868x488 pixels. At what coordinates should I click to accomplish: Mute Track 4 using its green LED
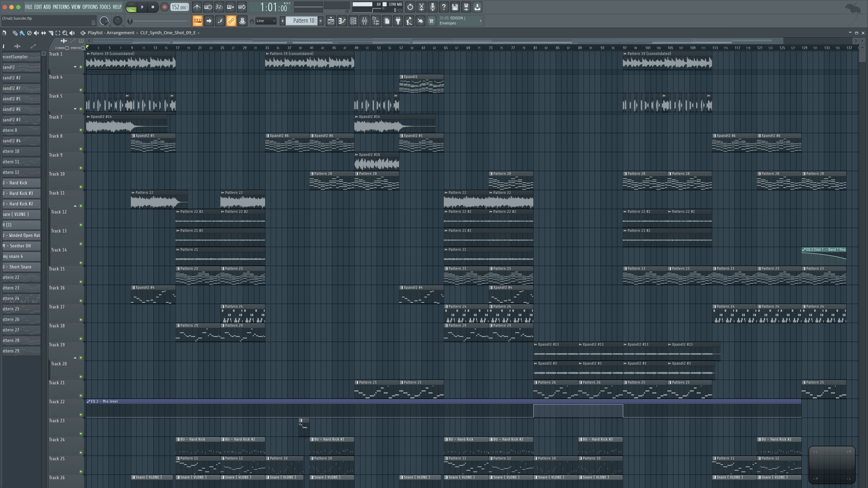tap(81, 90)
